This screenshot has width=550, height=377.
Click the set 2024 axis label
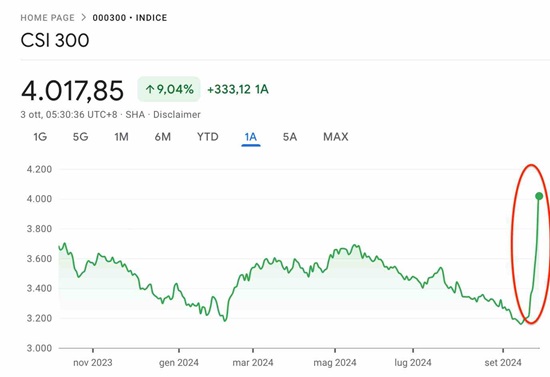pyautogui.click(x=503, y=363)
